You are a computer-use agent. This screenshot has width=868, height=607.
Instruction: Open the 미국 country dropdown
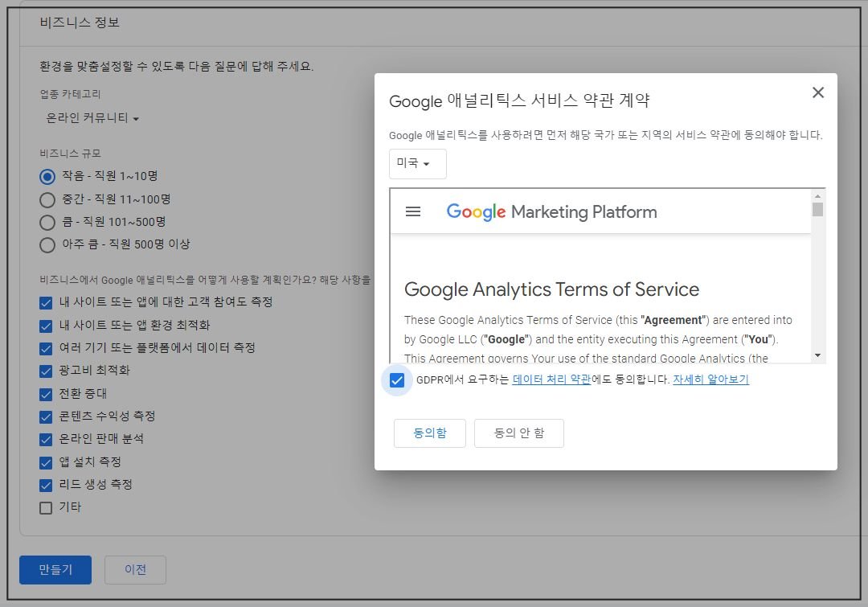tap(417, 163)
